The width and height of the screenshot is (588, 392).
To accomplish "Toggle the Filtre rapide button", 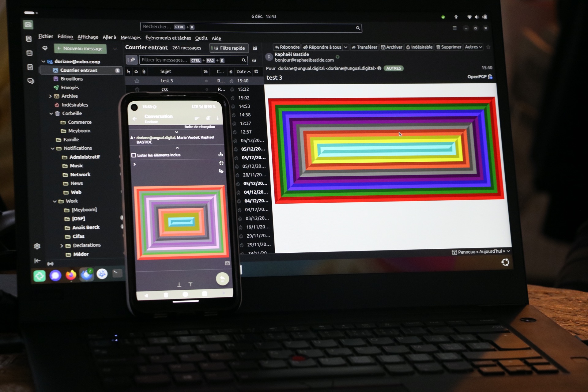I will (x=229, y=48).
